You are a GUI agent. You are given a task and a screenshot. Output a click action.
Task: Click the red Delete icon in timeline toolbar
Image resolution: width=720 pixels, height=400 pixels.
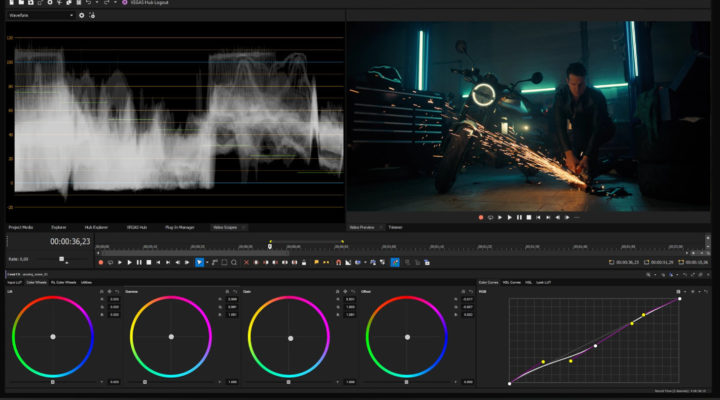click(x=247, y=263)
